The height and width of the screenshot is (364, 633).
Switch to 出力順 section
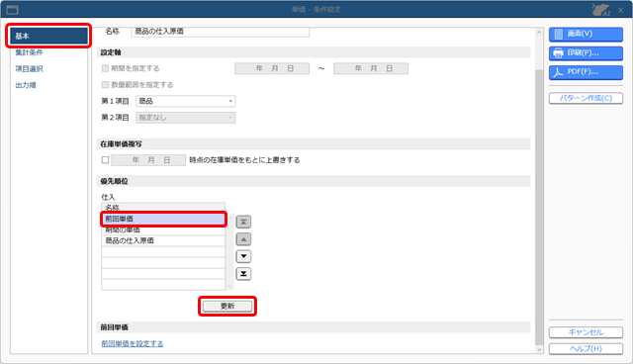pos(26,85)
